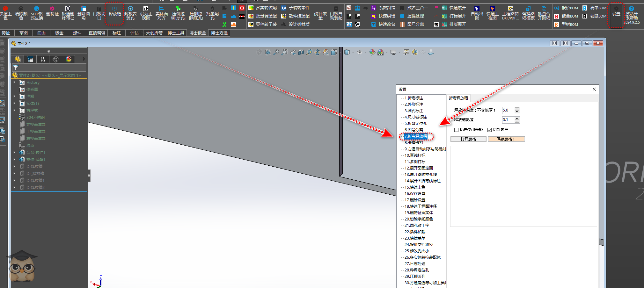Open the 博士工具 ribbon tab
Viewport: 644px width, 288px height.
point(176,33)
